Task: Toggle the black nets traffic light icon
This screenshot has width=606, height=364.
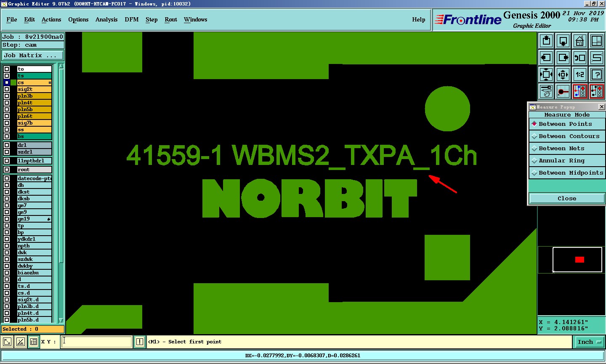Action: (597, 91)
